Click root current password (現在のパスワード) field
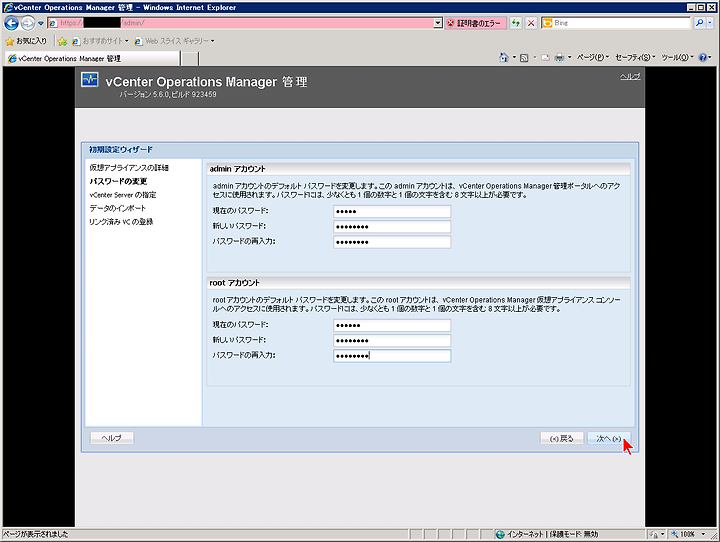This screenshot has width=720, height=542. click(392, 325)
